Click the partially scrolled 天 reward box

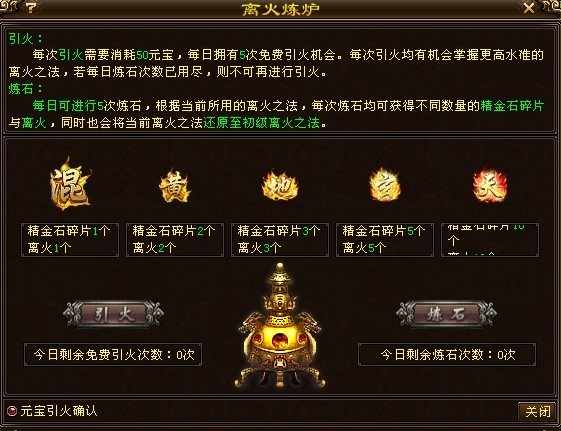click(x=490, y=240)
